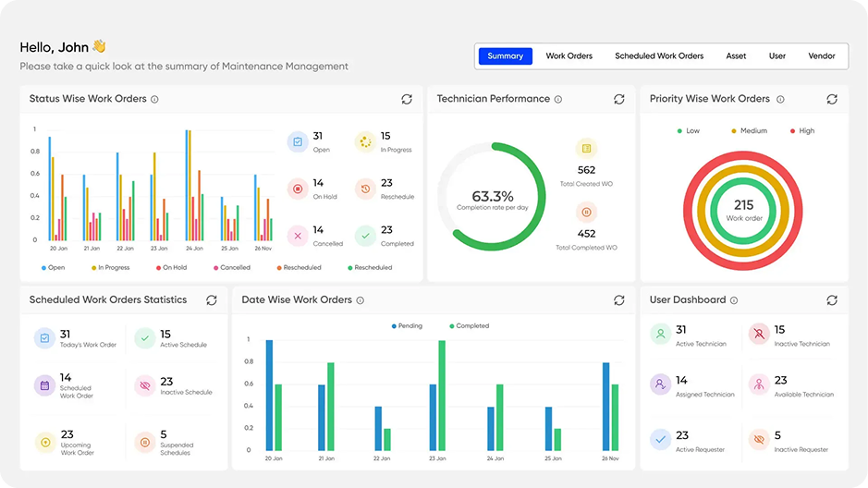
Task: Toggle the green Rescheduled legend entry
Action: (x=370, y=268)
